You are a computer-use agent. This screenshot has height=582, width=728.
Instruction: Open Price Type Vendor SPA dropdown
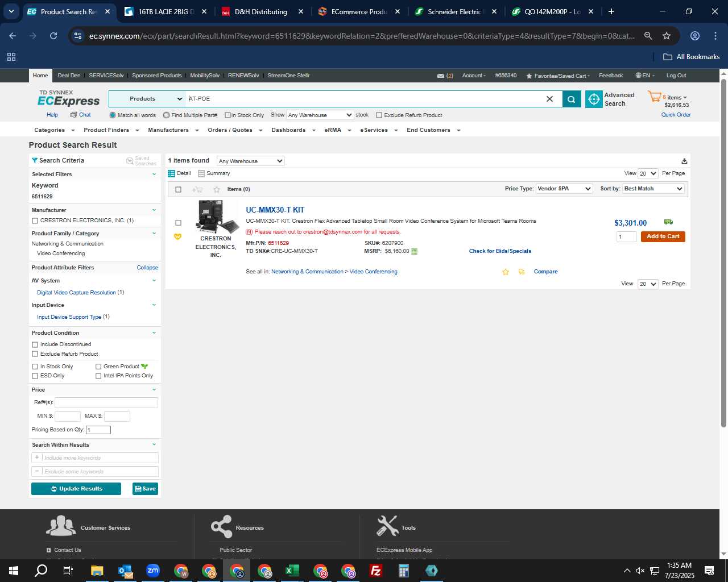coord(564,189)
